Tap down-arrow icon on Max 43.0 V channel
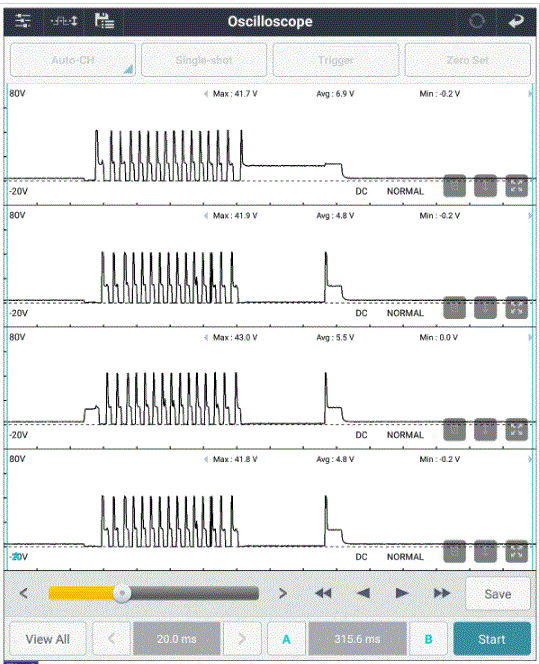Screen dimensions: 540x664 point(485,430)
